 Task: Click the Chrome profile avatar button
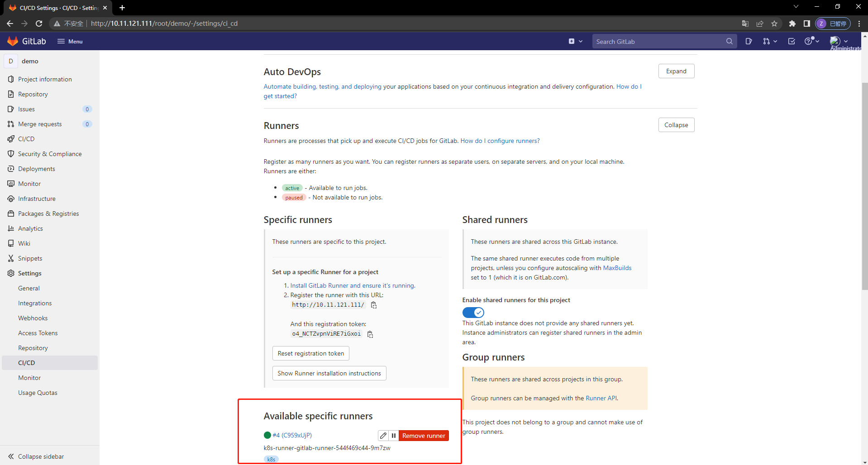[833, 24]
